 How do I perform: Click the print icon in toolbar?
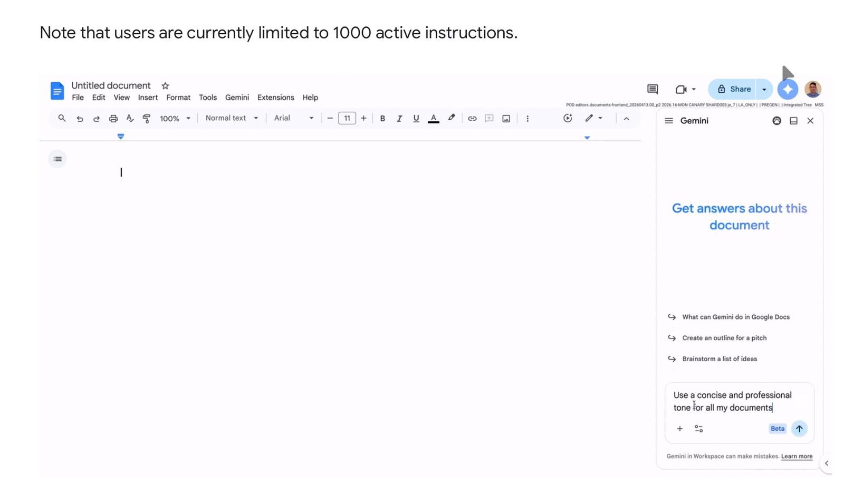(113, 119)
